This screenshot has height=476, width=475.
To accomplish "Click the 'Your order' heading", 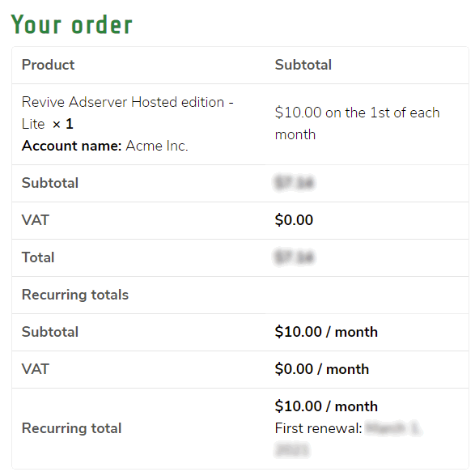I will tap(72, 24).
